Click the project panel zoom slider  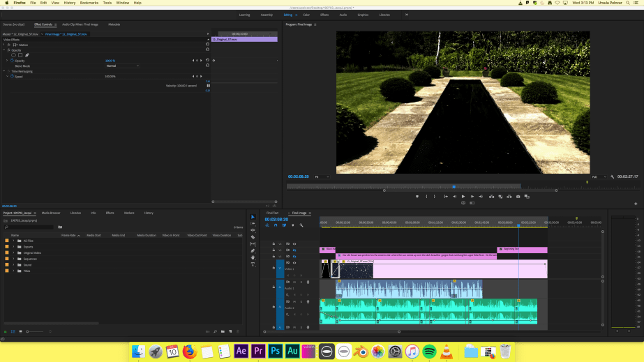click(36, 331)
